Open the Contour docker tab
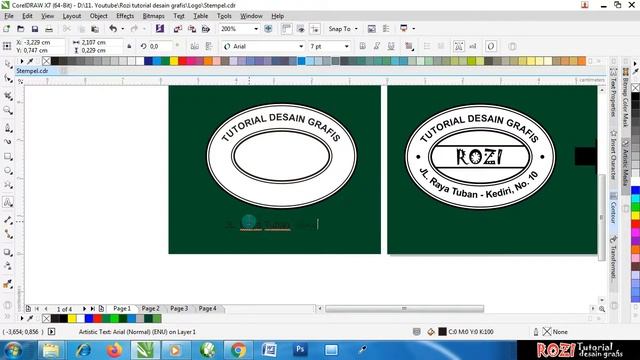Viewport: 640px width, 360px height. coord(613,209)
